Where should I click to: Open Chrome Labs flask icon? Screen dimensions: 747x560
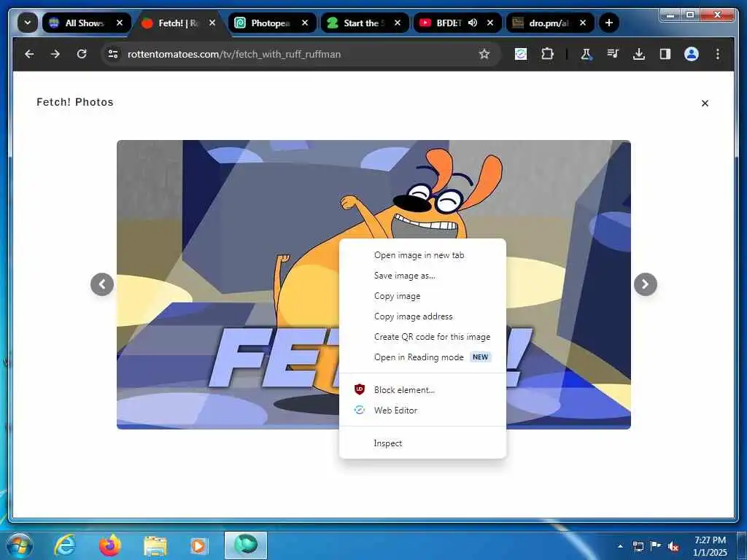click(x=587, y=54)
